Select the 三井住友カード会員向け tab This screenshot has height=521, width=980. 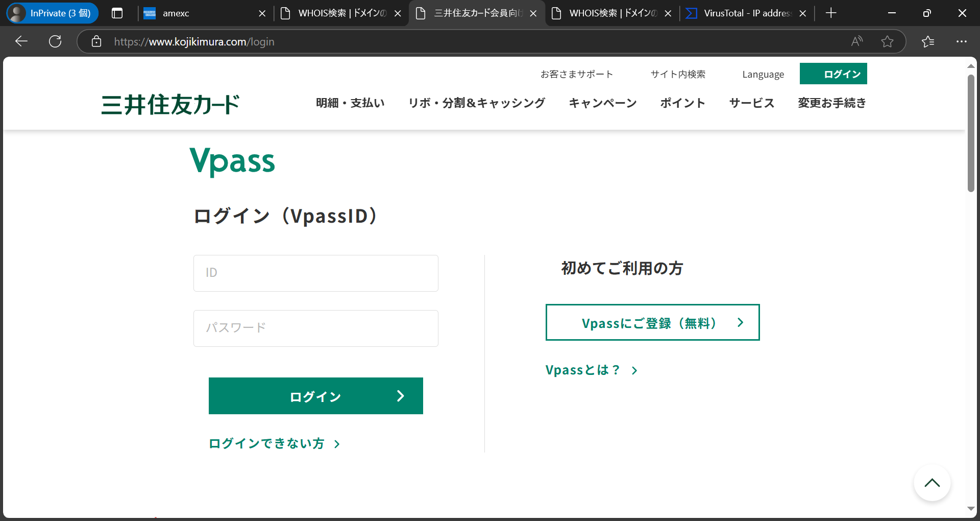click(x=477, y=13)
